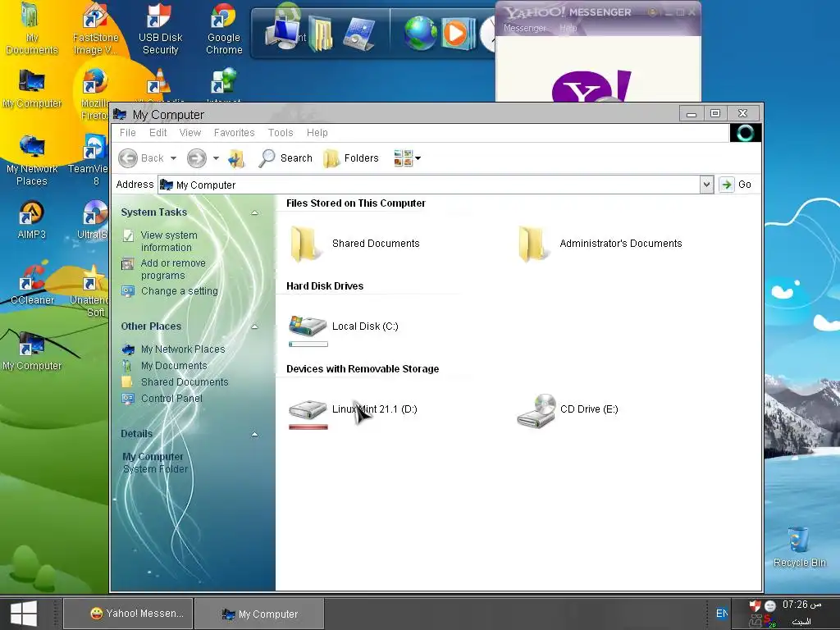
Task: Open Shared Documents sidebar link
Action: (x=185, y=382)
